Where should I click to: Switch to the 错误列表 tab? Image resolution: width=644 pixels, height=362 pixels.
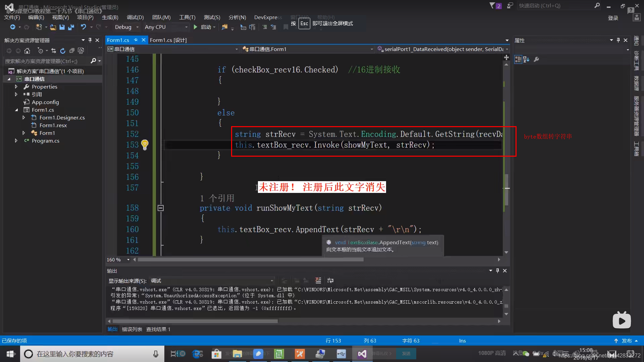click(132, 329)
